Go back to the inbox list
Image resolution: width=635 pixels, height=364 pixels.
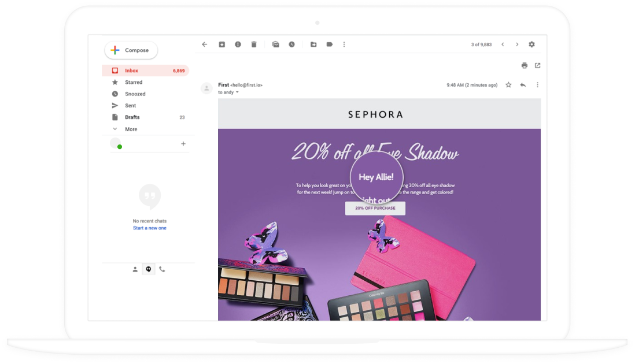click(x=204, y=44)
